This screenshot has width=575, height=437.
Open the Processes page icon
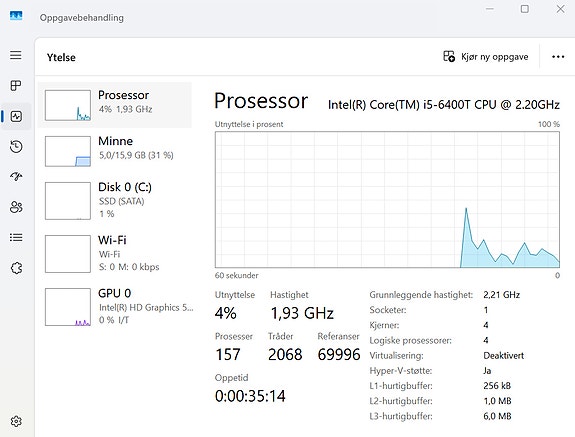(x=16, y=86)
